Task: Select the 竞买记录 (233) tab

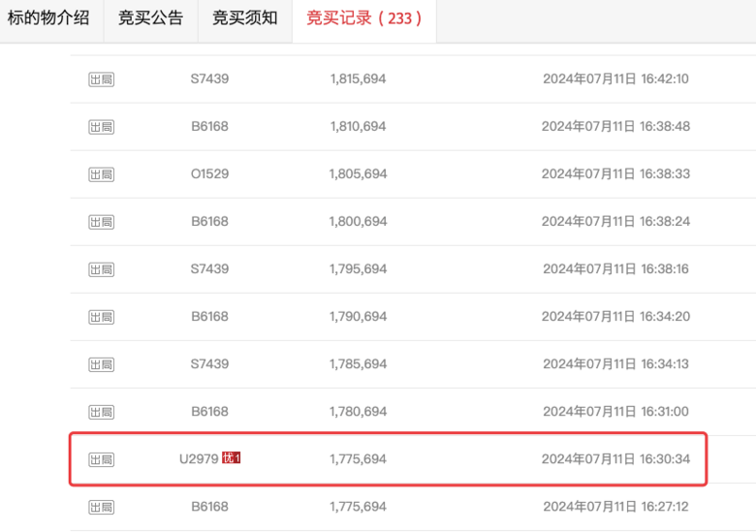Action: pyautogui.click(x=363, y=17)
